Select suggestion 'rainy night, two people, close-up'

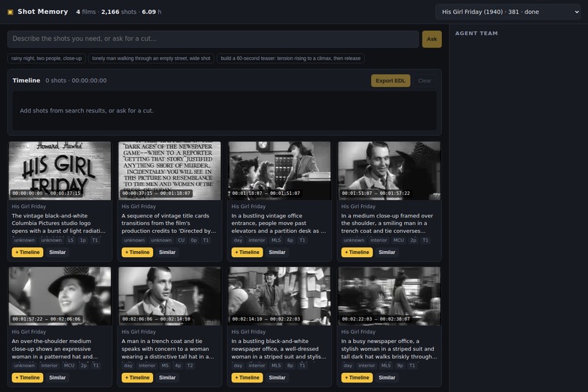(x=47, y=58)
